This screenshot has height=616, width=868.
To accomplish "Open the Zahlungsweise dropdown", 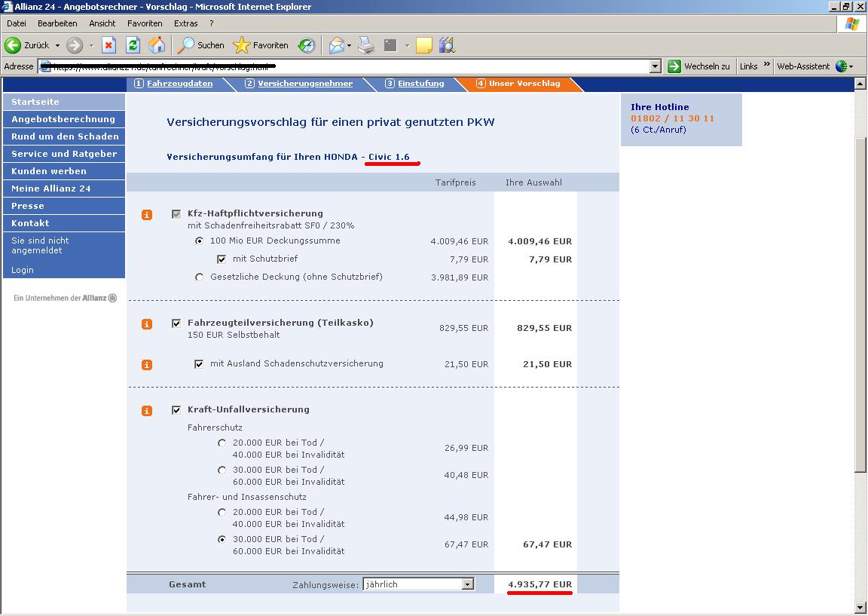I will pos(468,584).
